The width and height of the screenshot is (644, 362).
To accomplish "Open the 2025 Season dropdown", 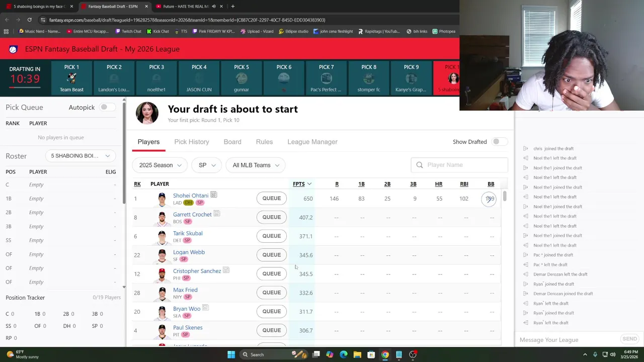I will [160, 165].
